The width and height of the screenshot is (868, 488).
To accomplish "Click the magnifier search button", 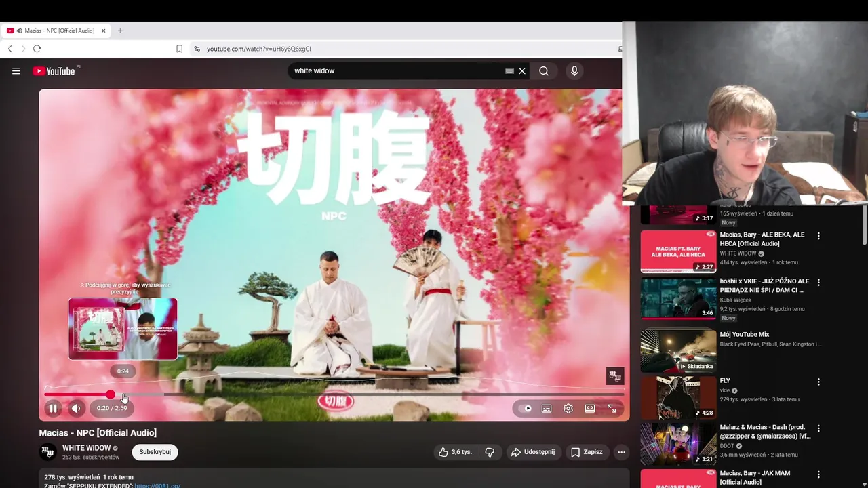I will (x=544, y=70).
